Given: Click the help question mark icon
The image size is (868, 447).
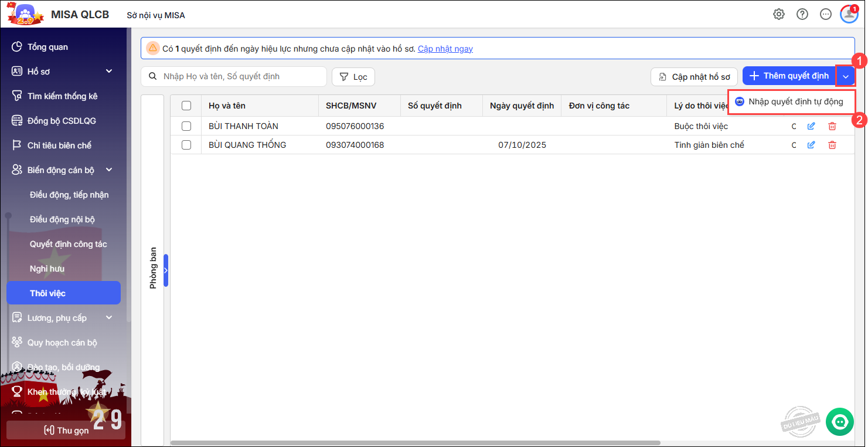Looking at the screenshot, I should tap(802, 15).
